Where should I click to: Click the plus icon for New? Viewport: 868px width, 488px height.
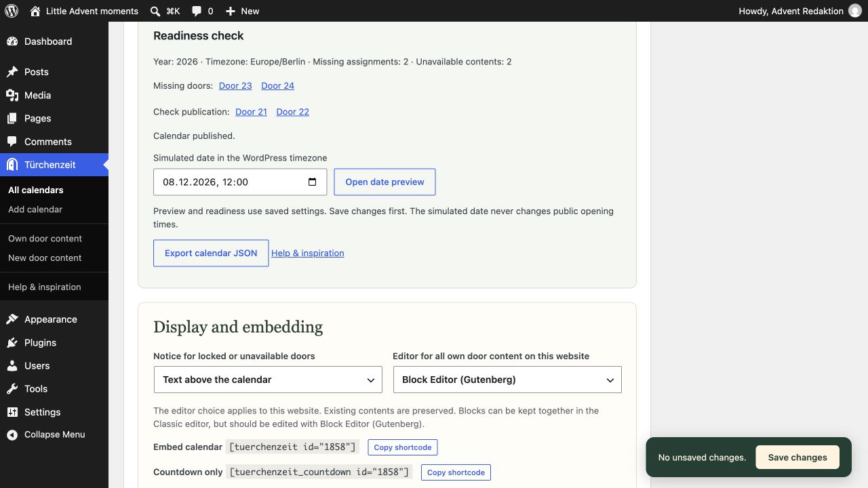tap(231, 11)
